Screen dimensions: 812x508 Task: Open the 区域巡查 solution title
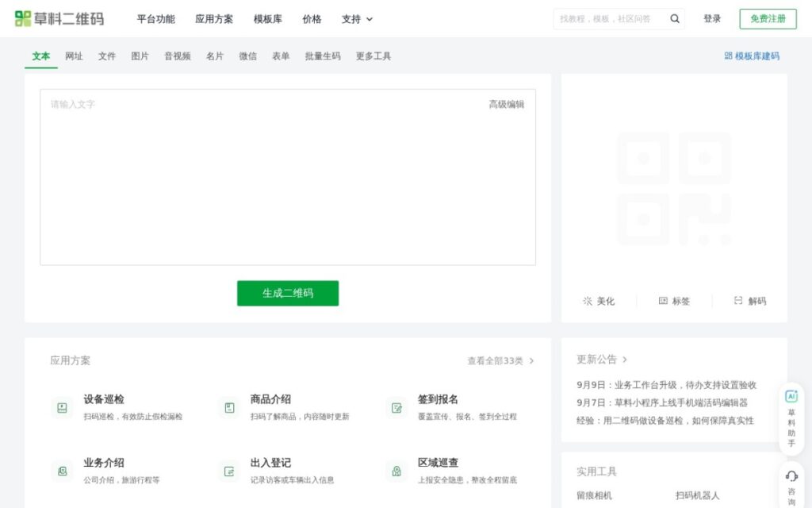[x=438, y=463]
